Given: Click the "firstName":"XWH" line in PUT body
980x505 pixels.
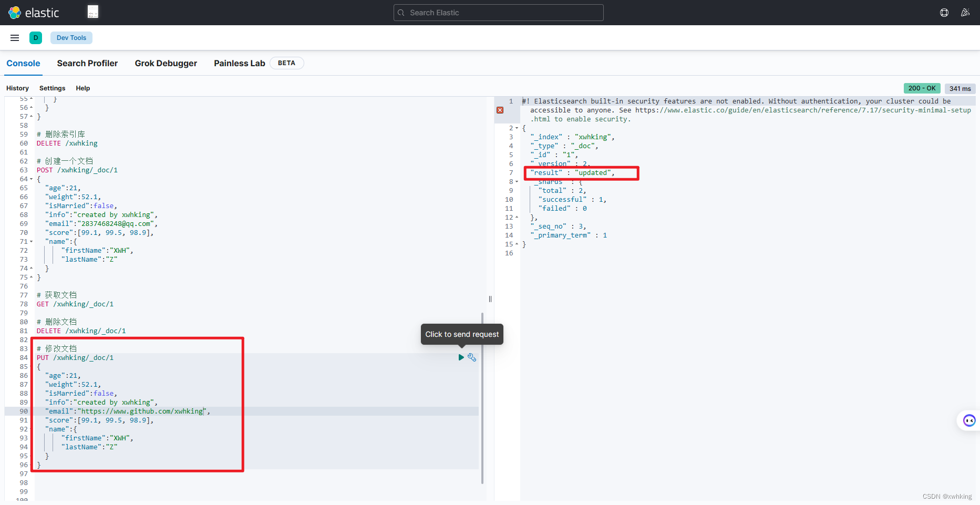Looking at the screenshot, I should click(97, 438).
